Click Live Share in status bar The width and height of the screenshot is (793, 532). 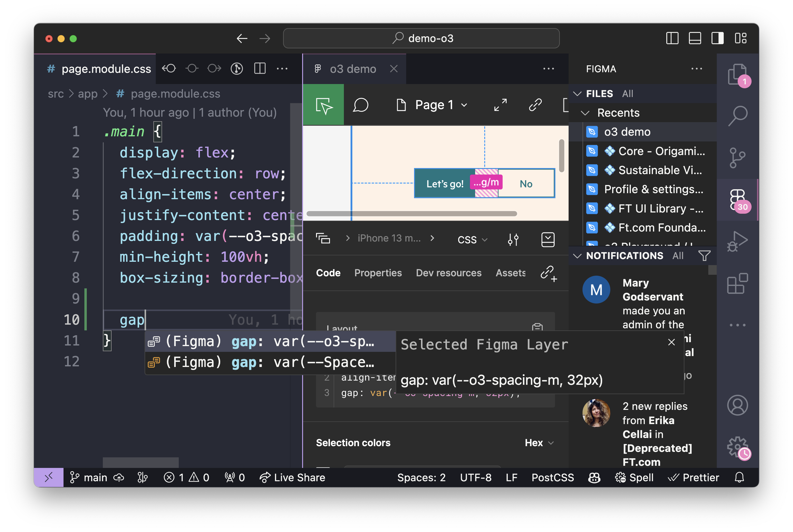tap(292, 477)
